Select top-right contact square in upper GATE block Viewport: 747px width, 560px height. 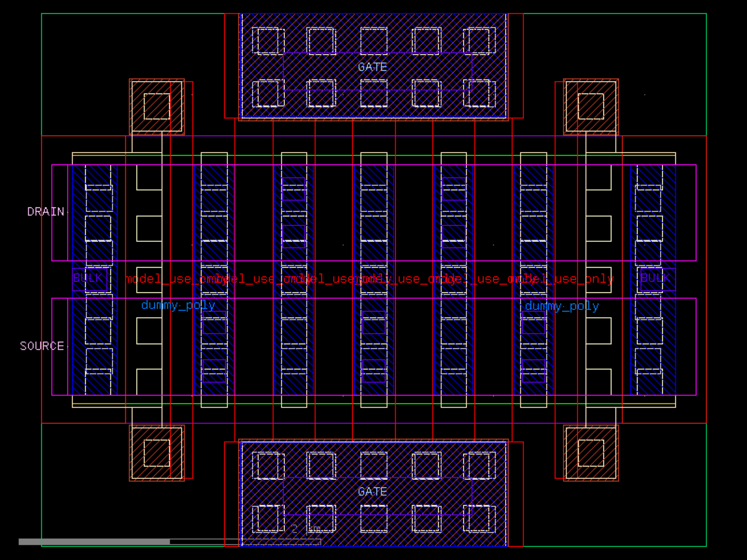click(480, 41)
